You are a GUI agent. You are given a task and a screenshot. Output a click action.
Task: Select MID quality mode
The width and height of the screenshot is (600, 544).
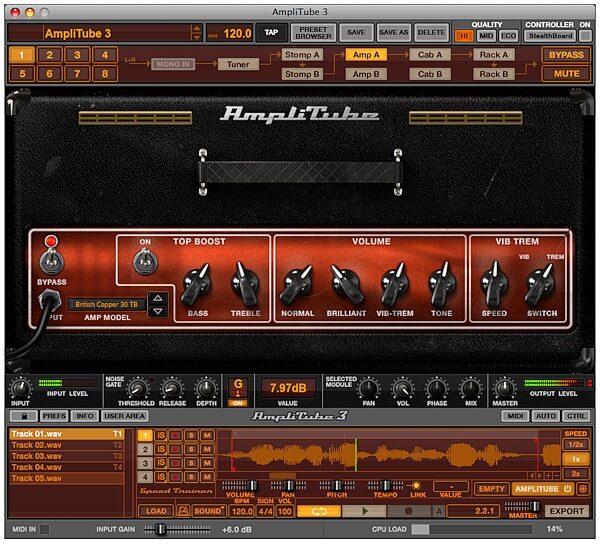click(486, 36)
